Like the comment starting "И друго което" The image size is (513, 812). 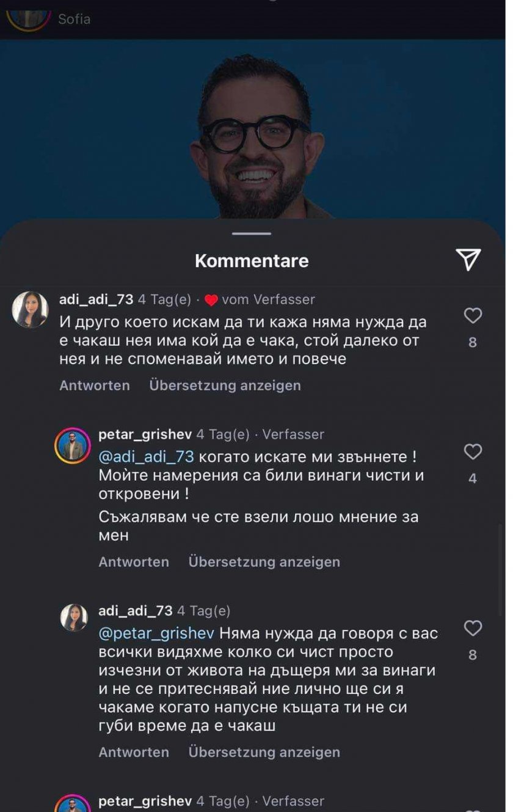click(x=473, y=316)
